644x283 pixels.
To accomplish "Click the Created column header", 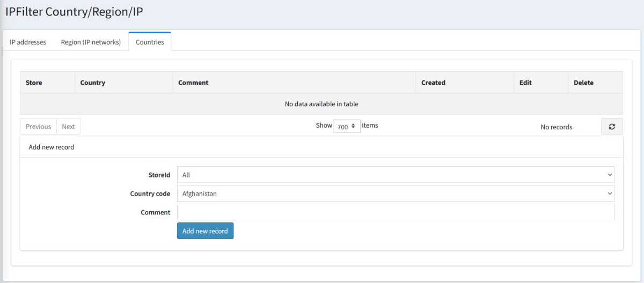I will click(433, 83).
